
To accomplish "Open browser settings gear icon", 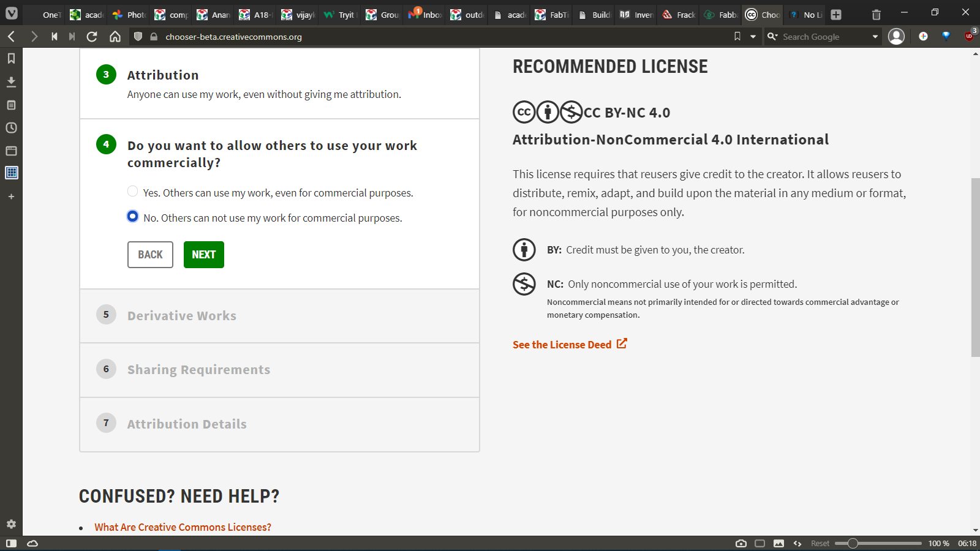I will point(11,524).
